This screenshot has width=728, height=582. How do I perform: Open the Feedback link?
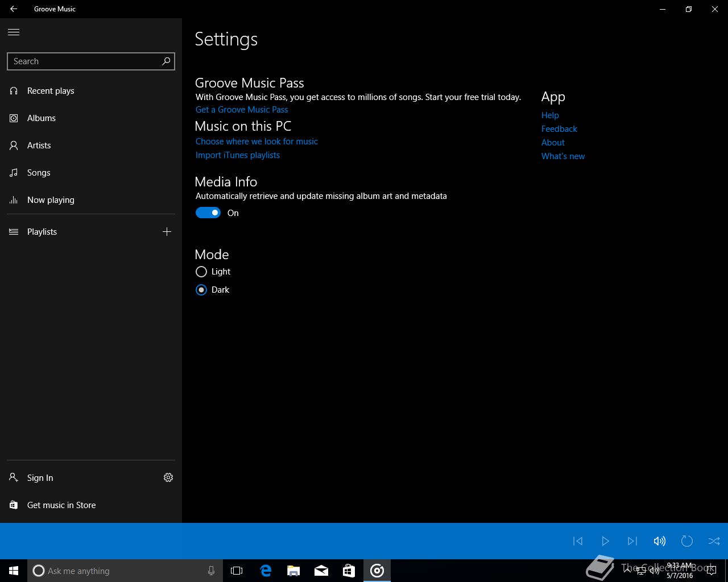(x=559, y=129)
